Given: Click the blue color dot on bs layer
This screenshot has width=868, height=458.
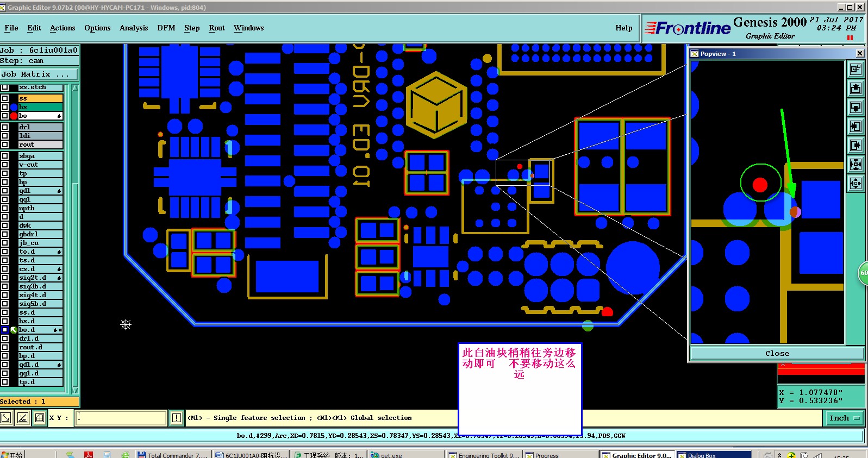Looking at the screenshot, I should (x=14, y=107).
